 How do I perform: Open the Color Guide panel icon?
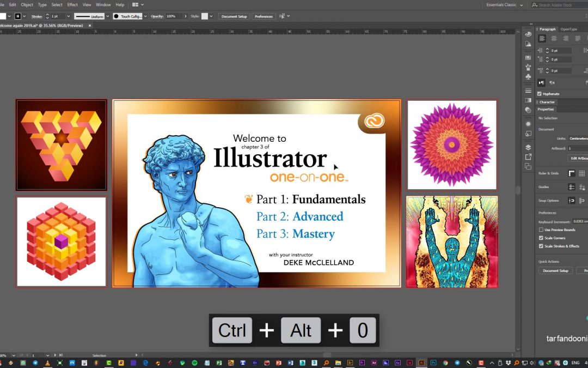coord(528,44)
